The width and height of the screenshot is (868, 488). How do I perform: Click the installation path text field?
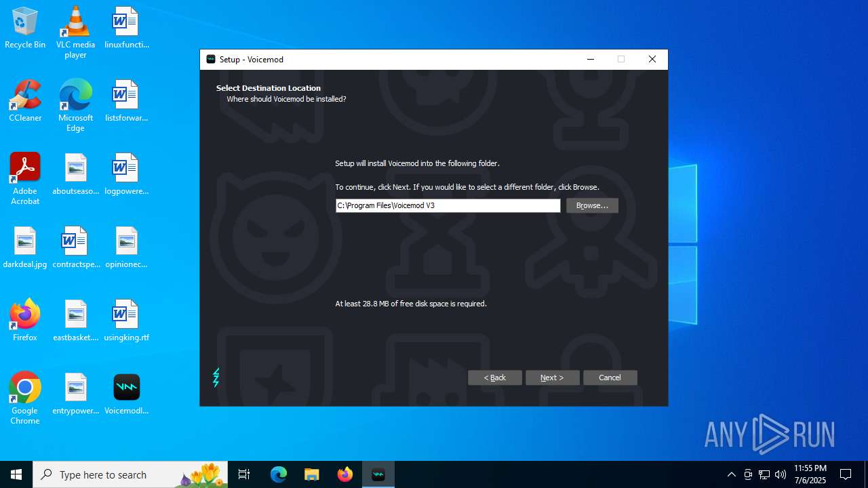448,205
